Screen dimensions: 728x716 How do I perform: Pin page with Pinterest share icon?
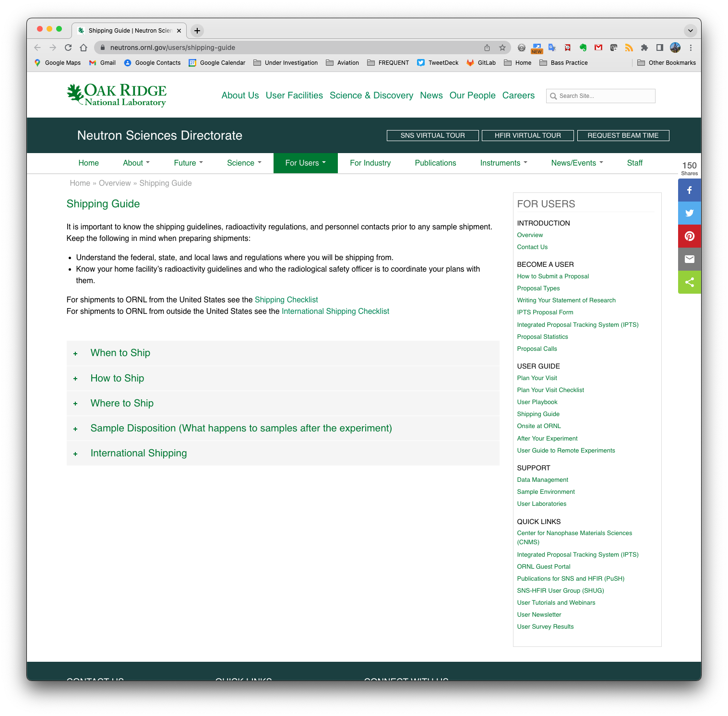pos(689,236)
